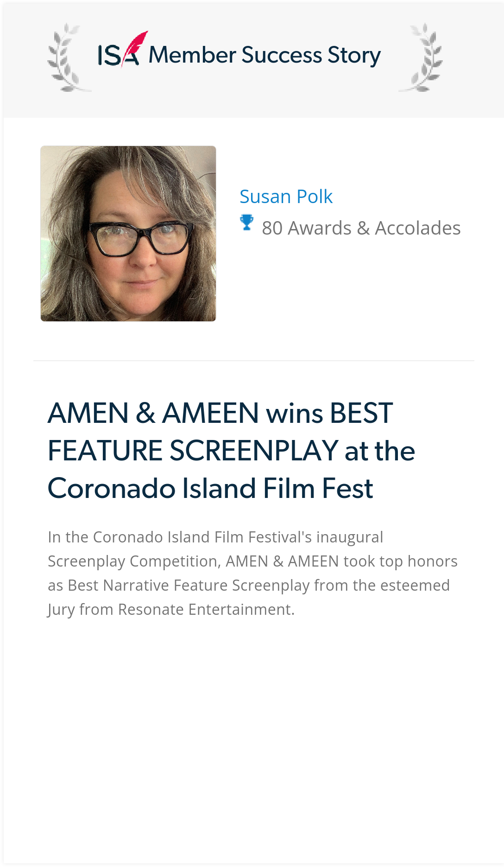Click Susan Polk's profile photo
The width and height of the screenshot is (504, 867).
[128, 234]
